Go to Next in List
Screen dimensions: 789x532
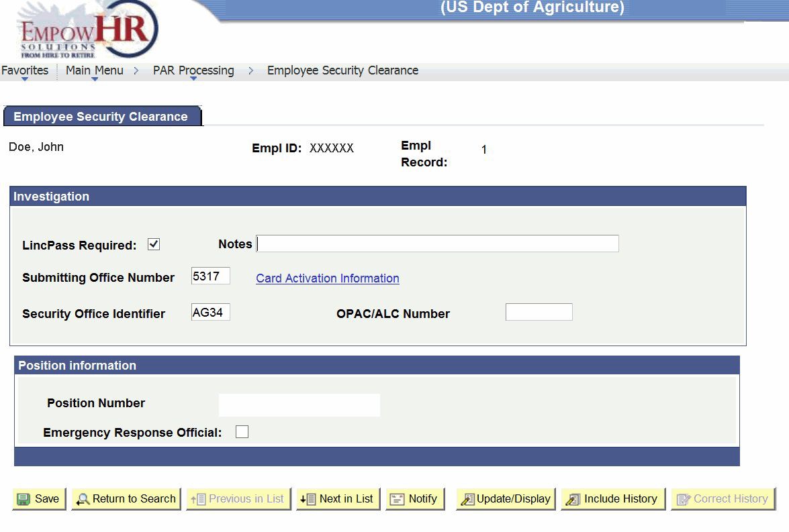338,499
